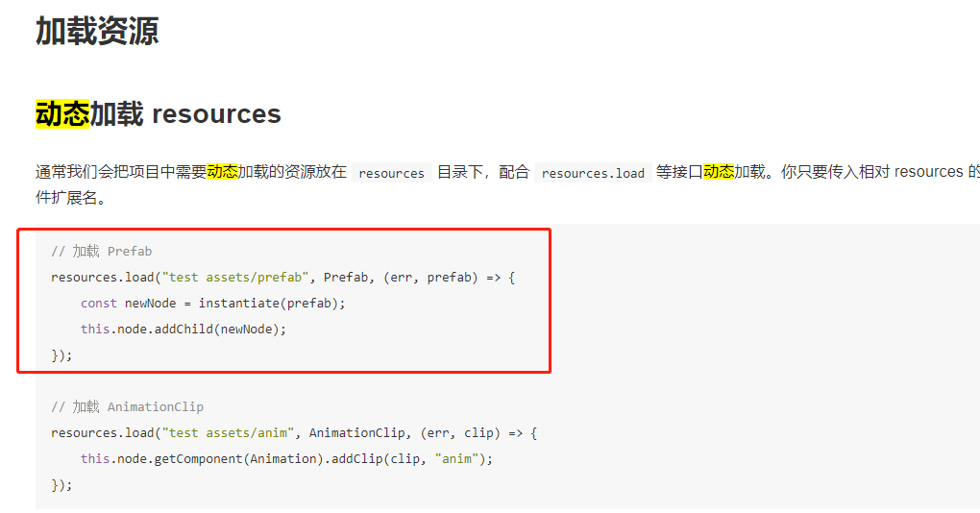Click highlighted "动态" in the section heading
This screenshot has height=513, width=980.
click(62, 114)
